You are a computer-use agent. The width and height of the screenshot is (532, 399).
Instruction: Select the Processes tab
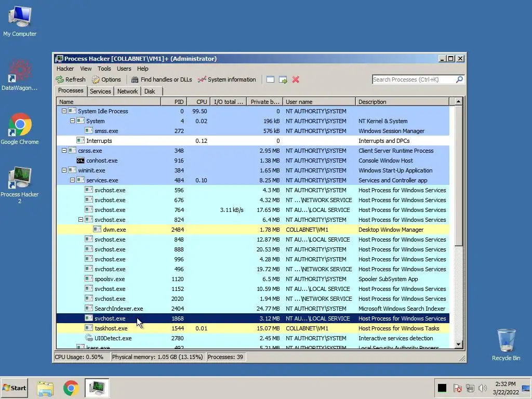pyautogui.click(x=71, y=90)
